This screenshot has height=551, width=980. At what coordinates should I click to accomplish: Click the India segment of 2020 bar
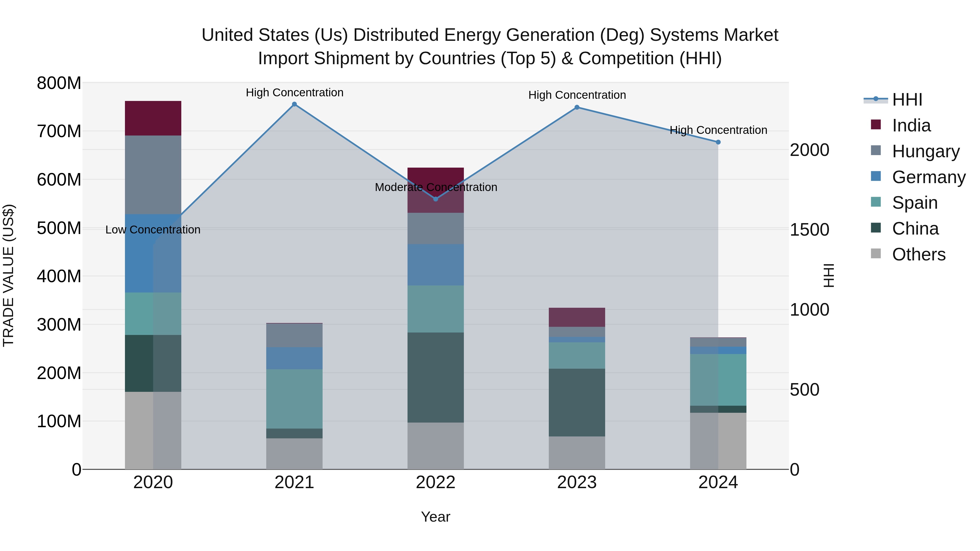[x=153, y=118]
